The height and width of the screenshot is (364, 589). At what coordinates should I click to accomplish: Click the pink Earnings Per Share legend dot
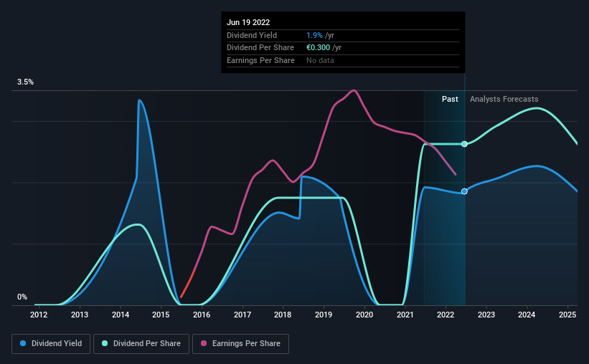(204, 343)
